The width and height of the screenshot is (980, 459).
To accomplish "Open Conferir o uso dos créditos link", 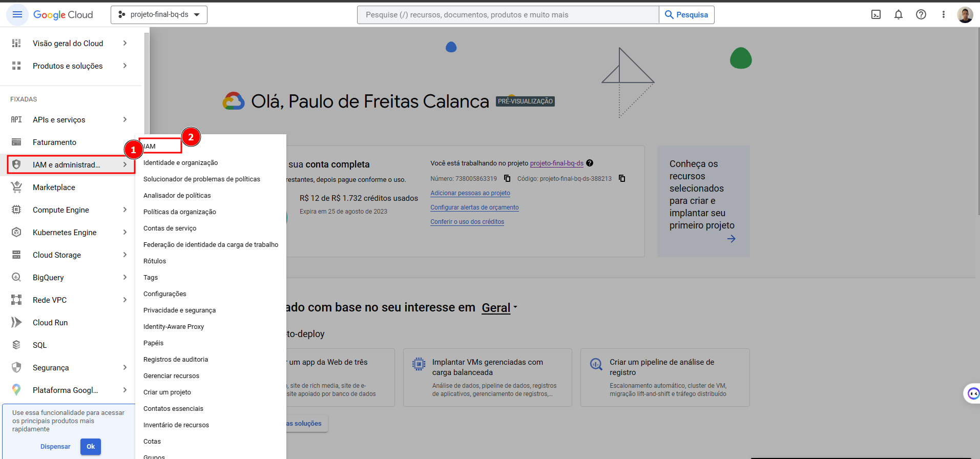I will pyautogui.click(x=467, y=222).
